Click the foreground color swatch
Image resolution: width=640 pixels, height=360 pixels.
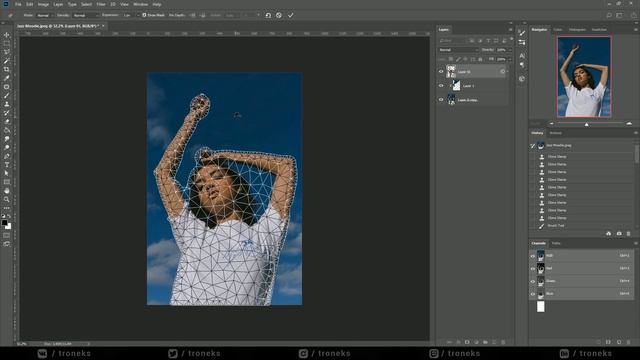tap(4, 222)
